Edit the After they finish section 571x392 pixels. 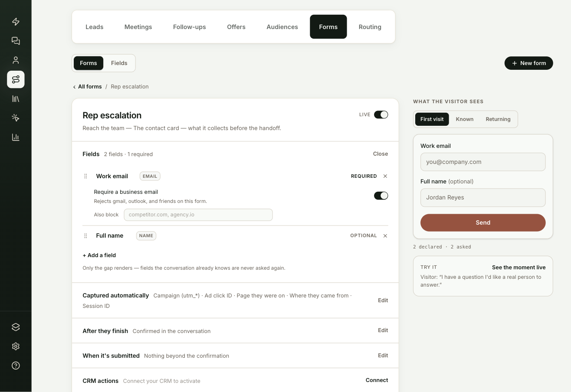pyautogui.click(x=383, y=330)
